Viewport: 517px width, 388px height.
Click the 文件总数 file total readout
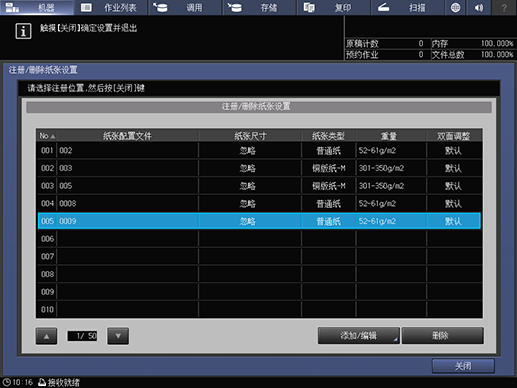pyautogui.click(x=473, y=55)
